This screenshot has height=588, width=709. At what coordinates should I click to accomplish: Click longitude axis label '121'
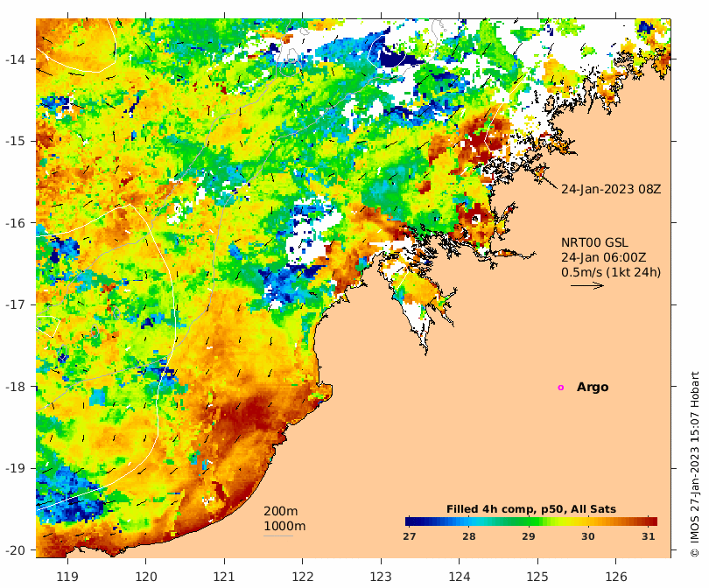[224, 577]
